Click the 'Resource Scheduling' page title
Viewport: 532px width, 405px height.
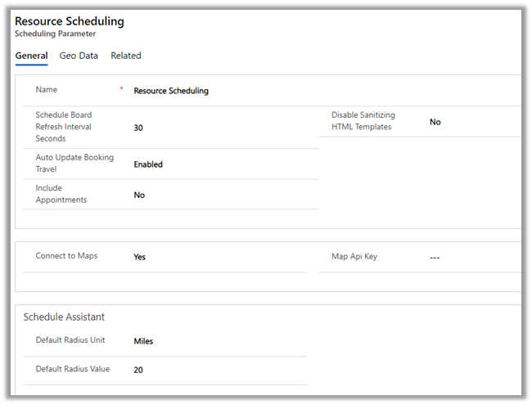[70, 21]
